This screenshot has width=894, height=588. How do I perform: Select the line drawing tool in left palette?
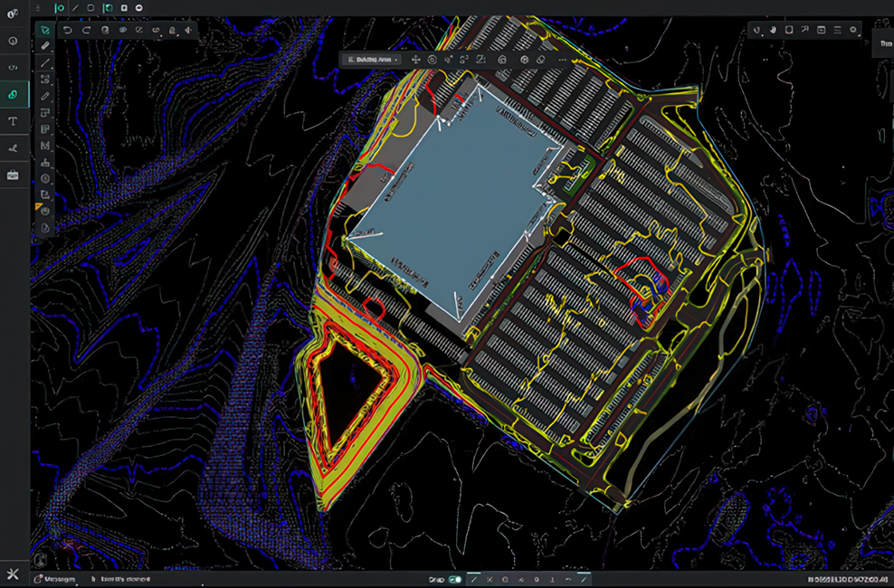[x=45, y=62]
